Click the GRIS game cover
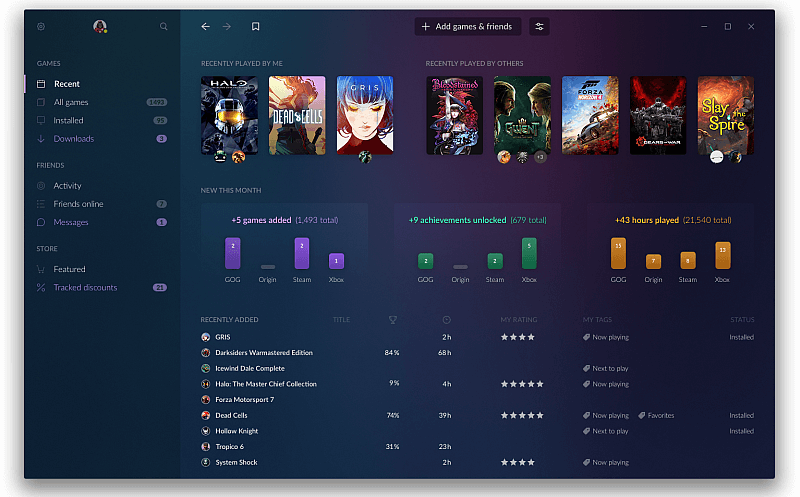Image resolution: width=800 pixels, height=497 pixels. point(365,115)
